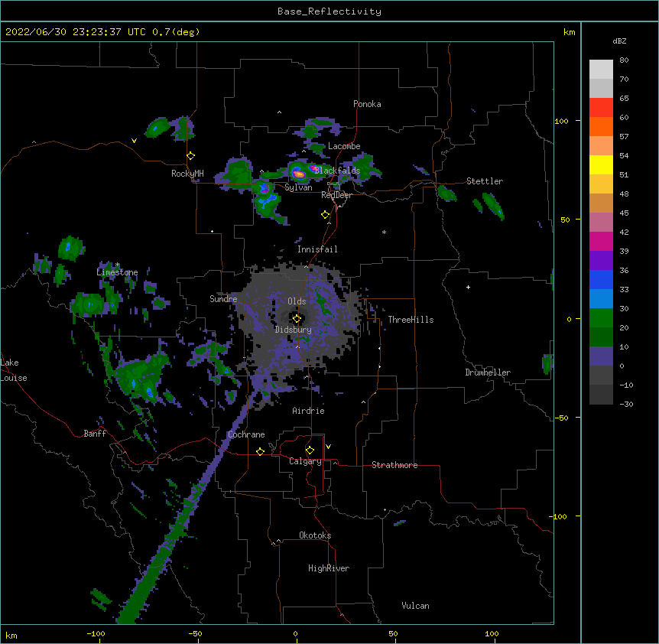This screenshot has width=659, height=644.
Task: Click the ThreeHills city label
Action: coord(411,320)
